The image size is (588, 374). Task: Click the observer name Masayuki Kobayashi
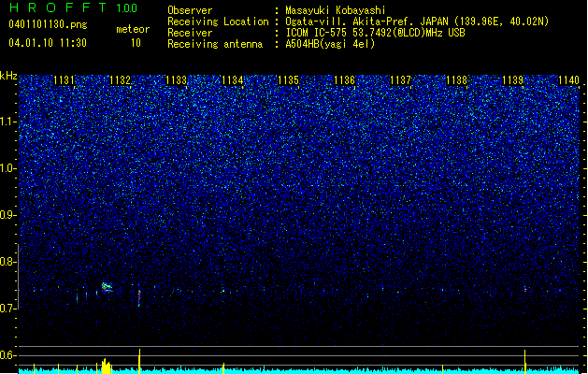336,10
